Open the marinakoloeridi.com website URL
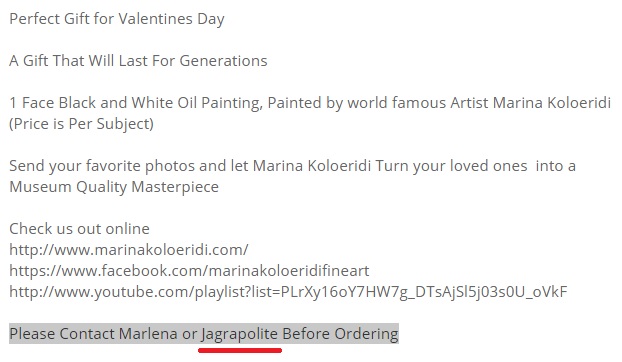Viewport: 622px width, 362px height. tap(129, 250)
